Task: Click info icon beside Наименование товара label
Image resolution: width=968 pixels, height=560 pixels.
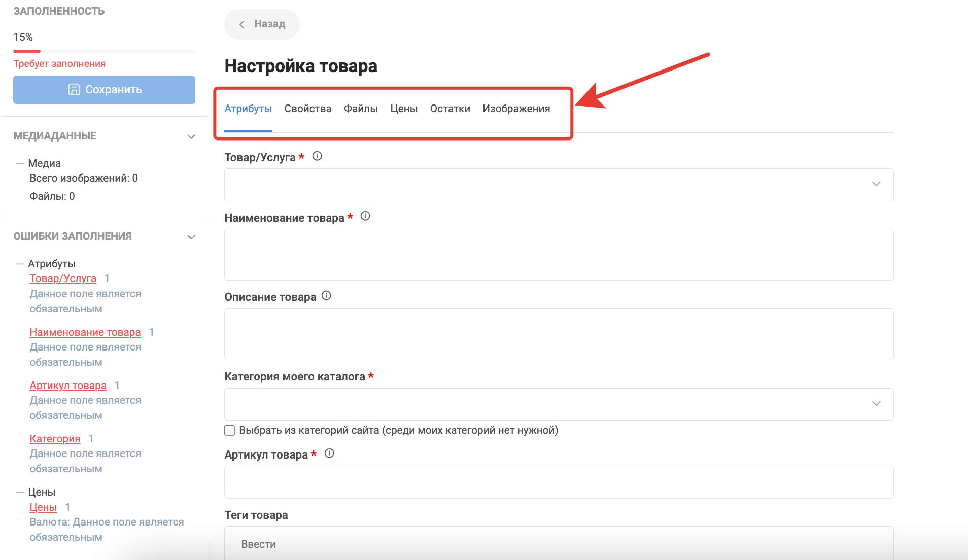Action: (x=365, y=216)
